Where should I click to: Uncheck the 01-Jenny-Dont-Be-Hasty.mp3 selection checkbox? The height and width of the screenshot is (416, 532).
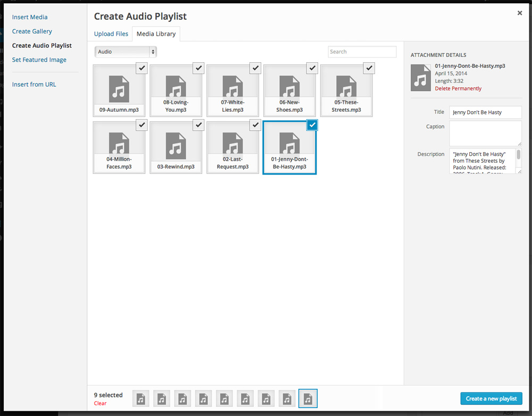(312, 125)
